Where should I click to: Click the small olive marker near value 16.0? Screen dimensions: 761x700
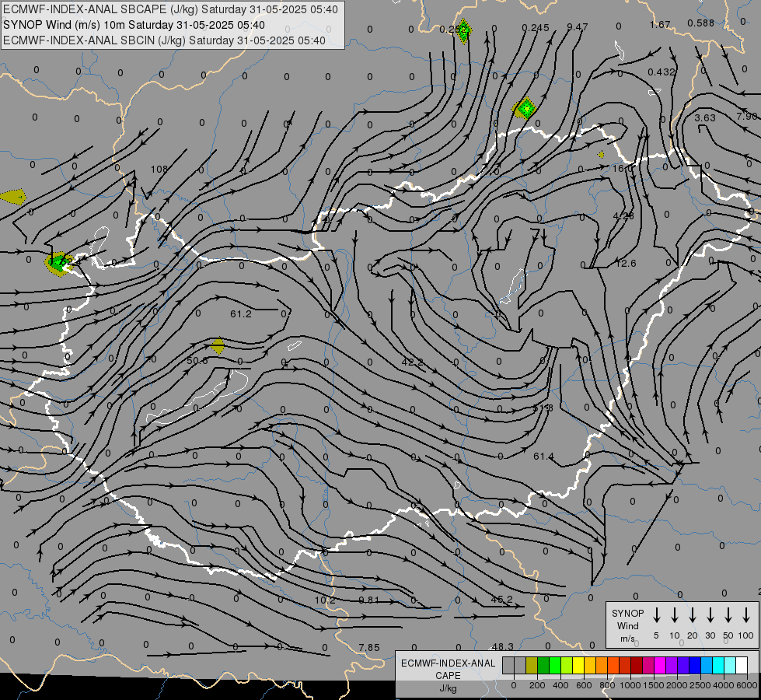coord(602,155)
